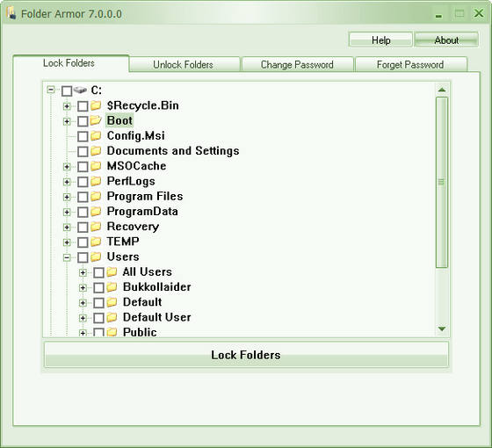Click the scroll down arrow in tree
This screenshot has width=492, height=448.
coord(442,329)
